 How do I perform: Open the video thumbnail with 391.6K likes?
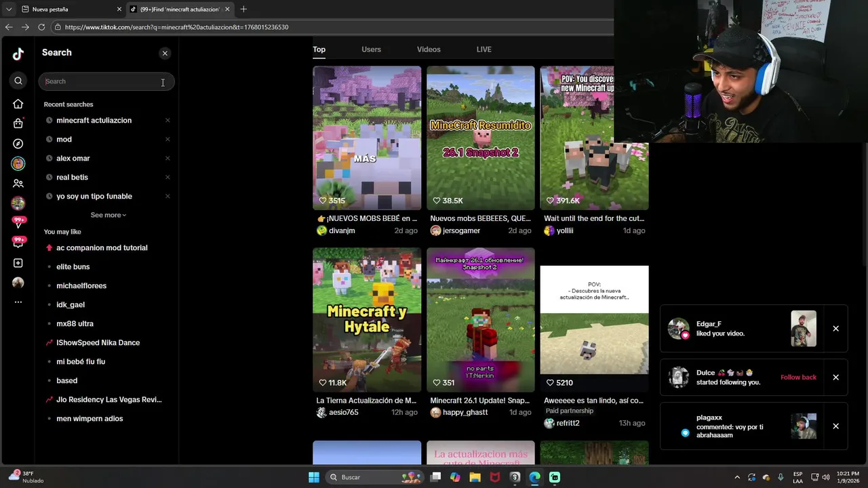(x=594, y=138)
